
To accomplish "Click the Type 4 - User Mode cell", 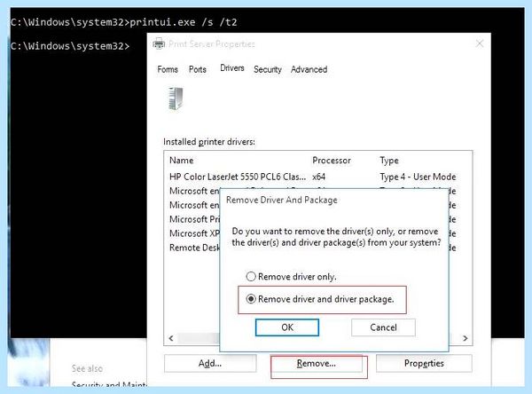I will (418, 177).
